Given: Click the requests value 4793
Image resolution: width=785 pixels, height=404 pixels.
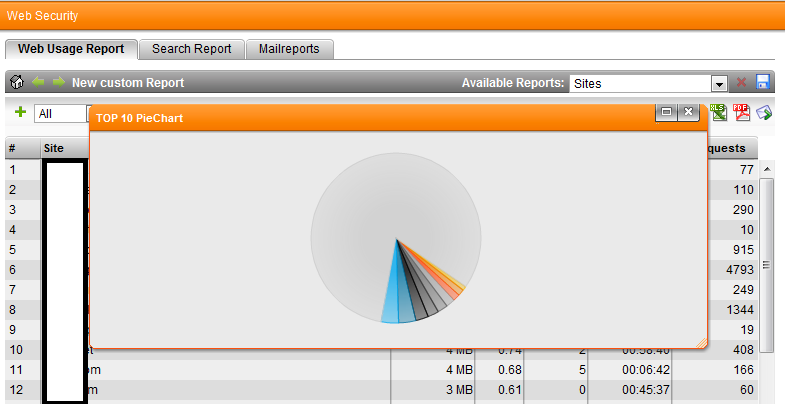Looking at the screenshot, I should (740, 270).
